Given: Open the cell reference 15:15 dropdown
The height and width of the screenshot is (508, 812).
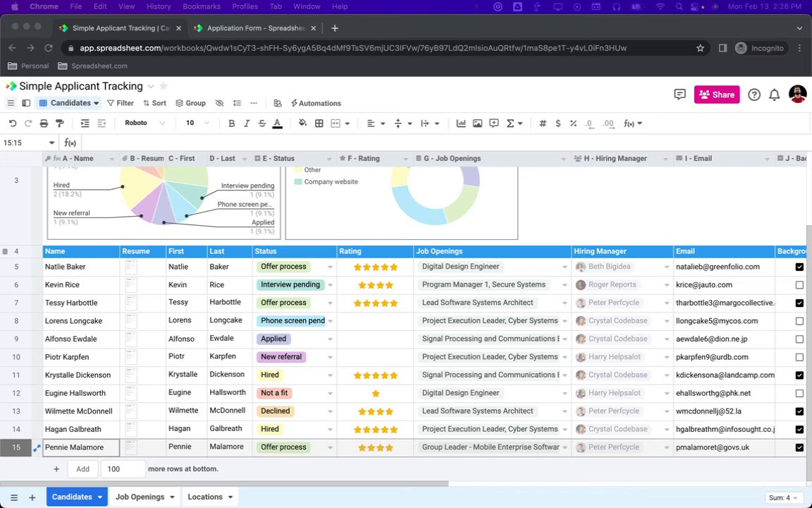Looking at the screenshot, I should [51, 143].
